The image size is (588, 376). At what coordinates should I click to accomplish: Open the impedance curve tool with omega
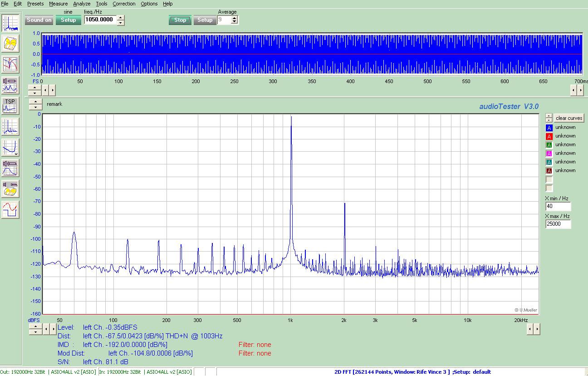click(x=10, y=148)
